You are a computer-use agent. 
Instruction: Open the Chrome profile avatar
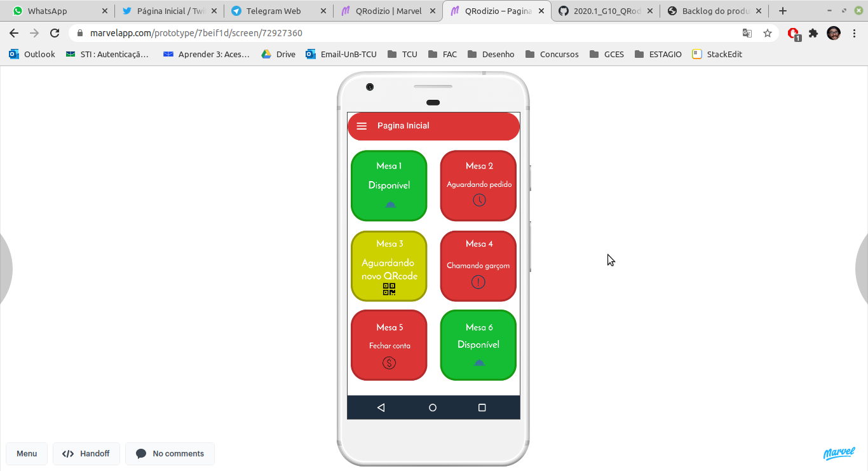tap(834, 33)
